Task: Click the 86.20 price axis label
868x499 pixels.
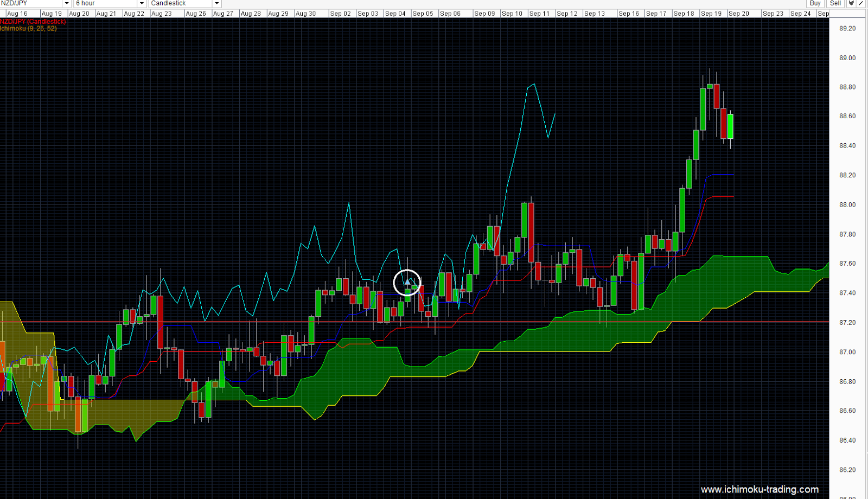Action: click(x=847, y=470)
